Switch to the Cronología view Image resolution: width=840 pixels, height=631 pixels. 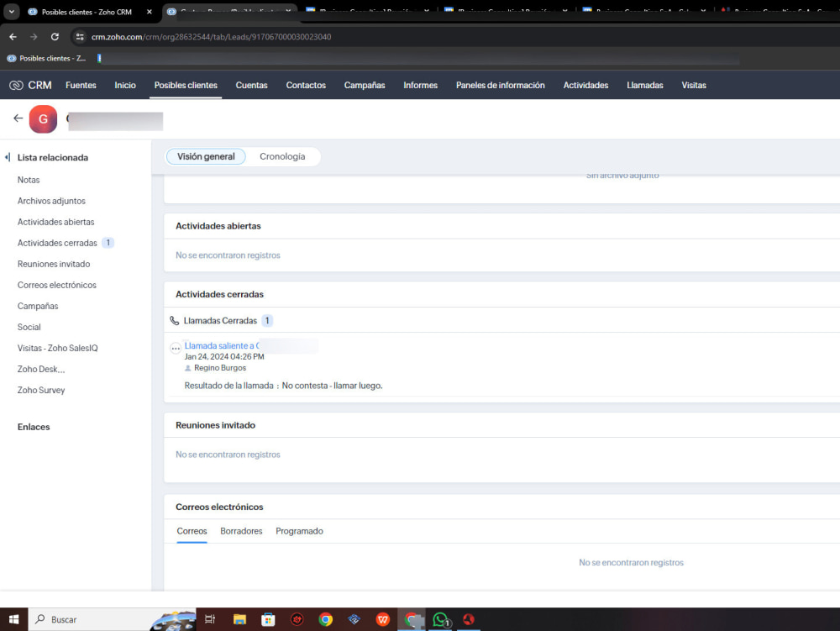tap(282, 156)
